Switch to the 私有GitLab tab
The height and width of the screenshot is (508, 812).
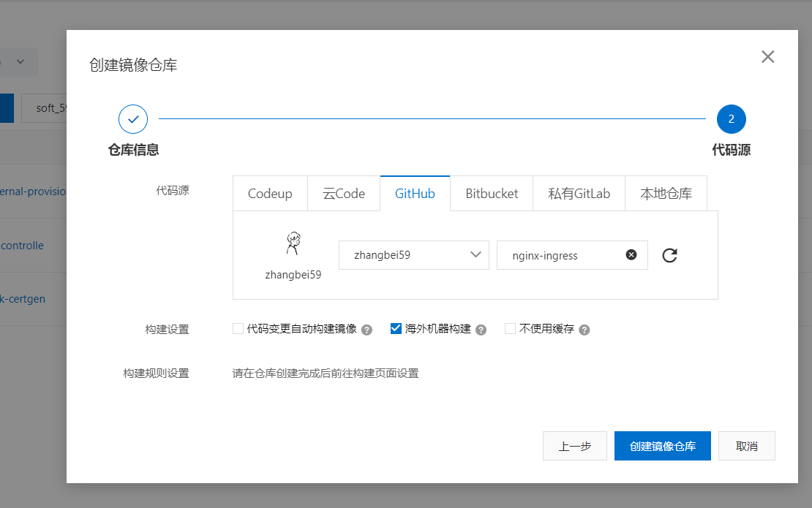pyautogui.click(x=579, y=194)
